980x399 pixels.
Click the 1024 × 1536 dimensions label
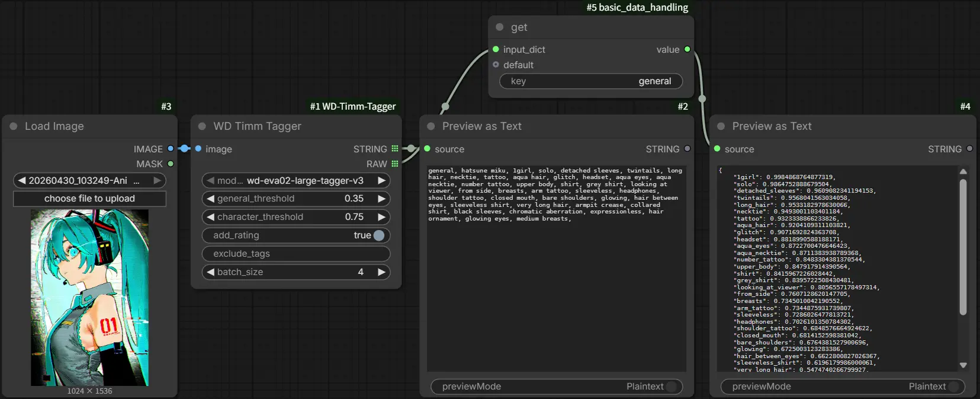click(89, 391)
